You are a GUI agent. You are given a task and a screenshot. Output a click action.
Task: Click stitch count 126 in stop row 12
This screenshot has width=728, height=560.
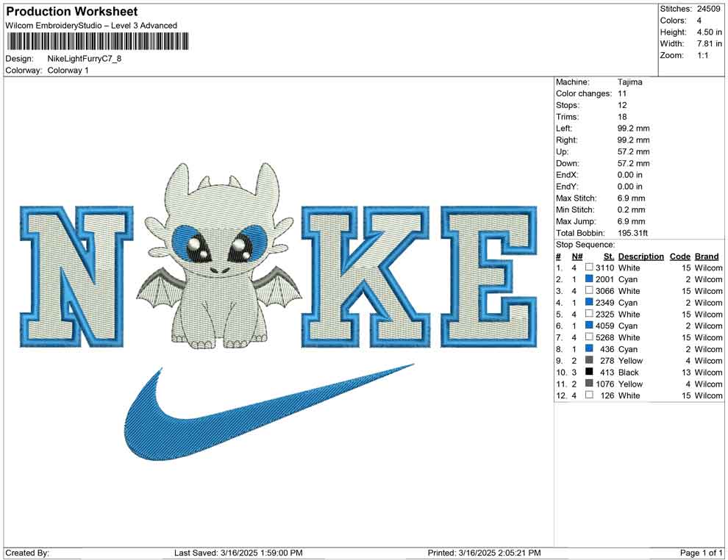tap(607, 395)
